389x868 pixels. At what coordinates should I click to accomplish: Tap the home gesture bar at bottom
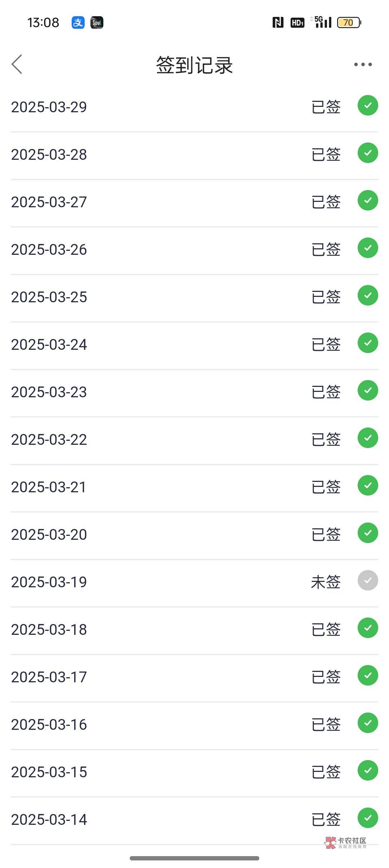194,858
